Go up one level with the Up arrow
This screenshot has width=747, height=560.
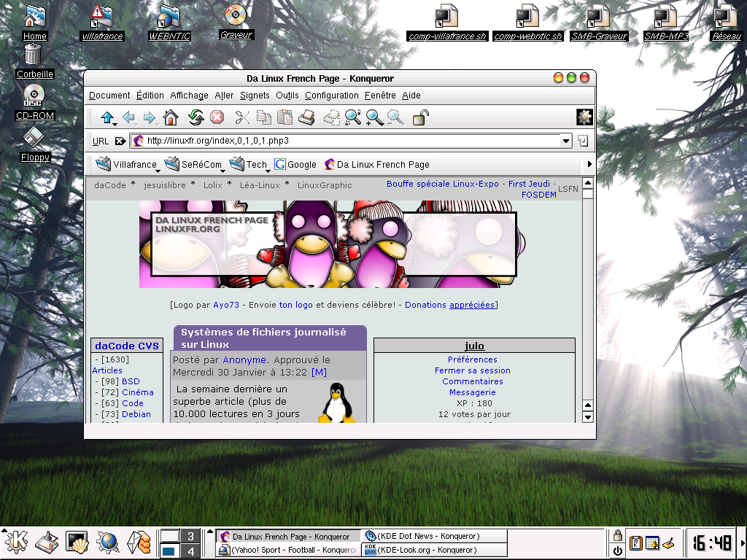[x=107, y=117]
